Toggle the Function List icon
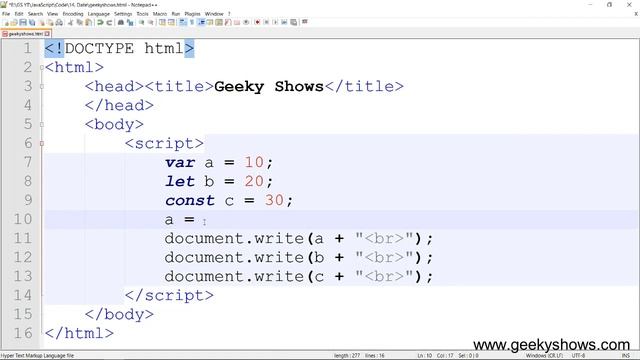 click(x=227, y=22)
